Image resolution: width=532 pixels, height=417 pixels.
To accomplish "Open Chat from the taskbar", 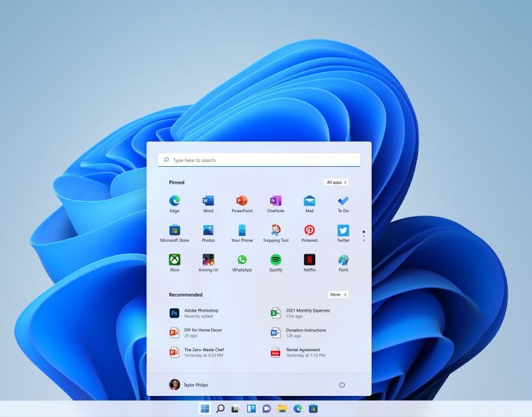I will click(267, 408).
